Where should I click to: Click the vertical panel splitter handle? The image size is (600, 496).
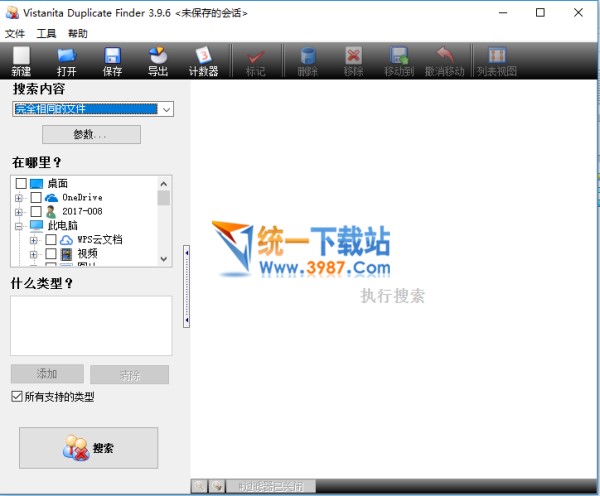click(x=186, y=286)
